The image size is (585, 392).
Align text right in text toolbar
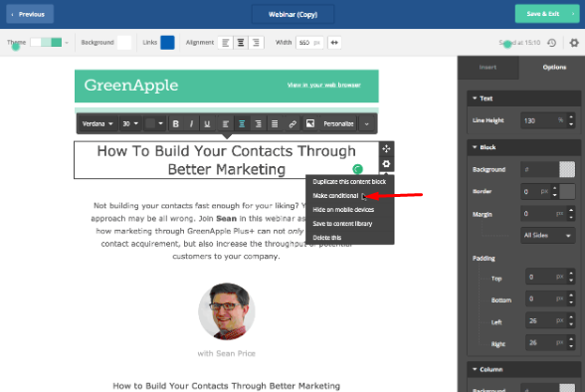click(259, 123)
